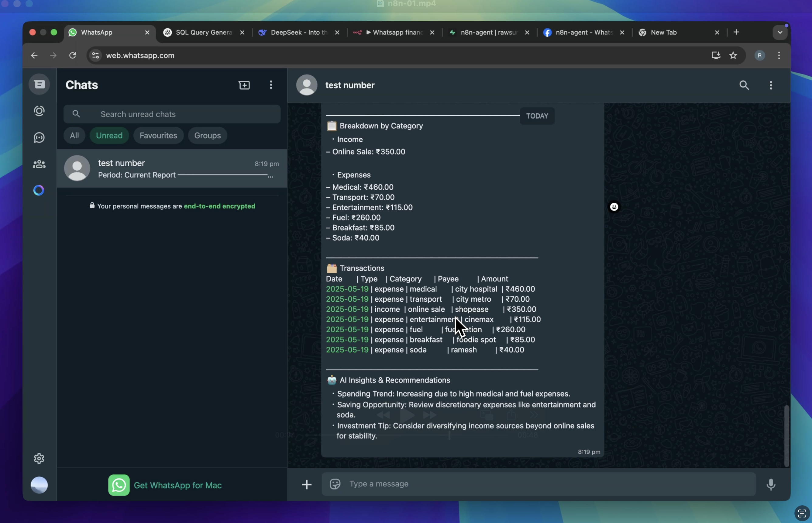The width and height of the screenshot is (812, 523).
Task: Close the New Tab tab
Action: pos(717,32)
